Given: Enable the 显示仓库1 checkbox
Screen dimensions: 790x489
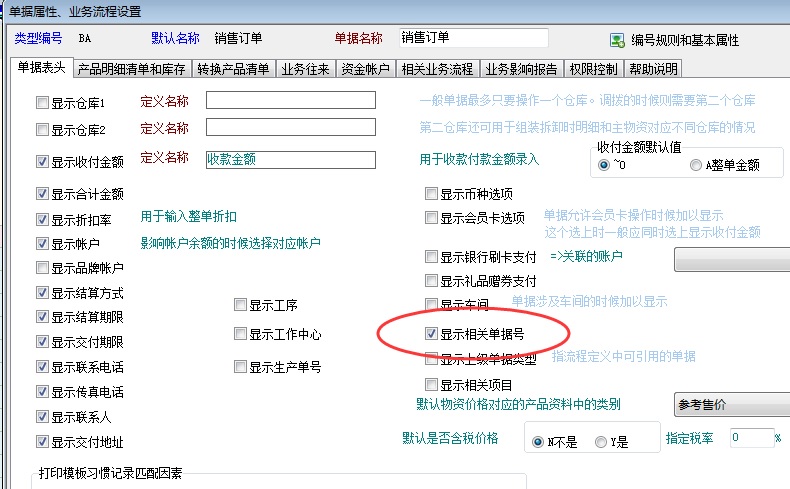Looking at the screenshot, I should [42, 103].
